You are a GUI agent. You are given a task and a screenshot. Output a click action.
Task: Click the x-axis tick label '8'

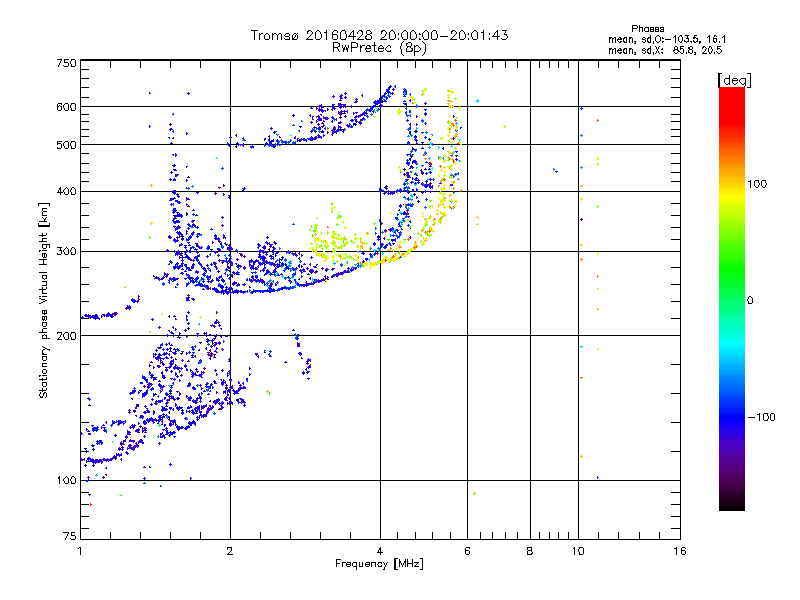[530, 551]
